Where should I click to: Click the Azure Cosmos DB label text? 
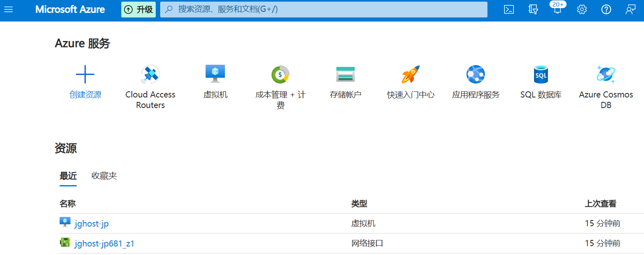(606, 100)
